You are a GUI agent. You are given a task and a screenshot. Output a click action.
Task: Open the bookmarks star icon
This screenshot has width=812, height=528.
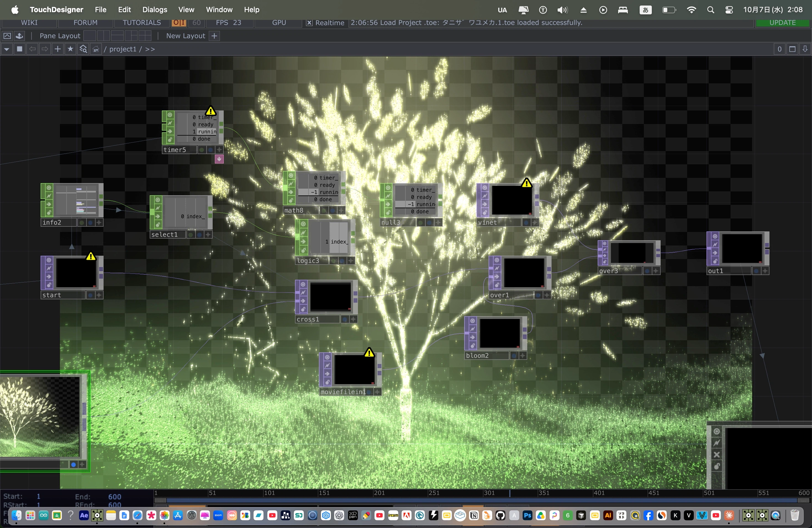tap(70, 49)
